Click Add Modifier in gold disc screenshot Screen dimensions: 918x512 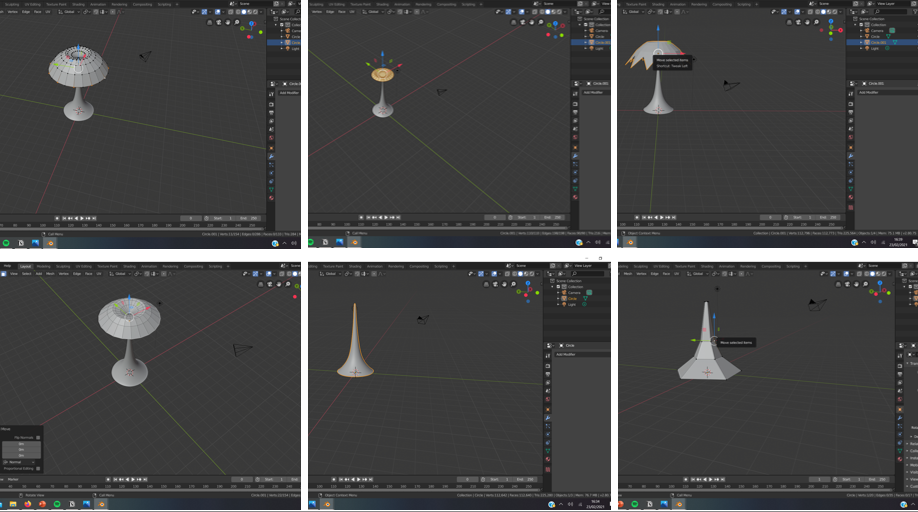tap(595, 92)
